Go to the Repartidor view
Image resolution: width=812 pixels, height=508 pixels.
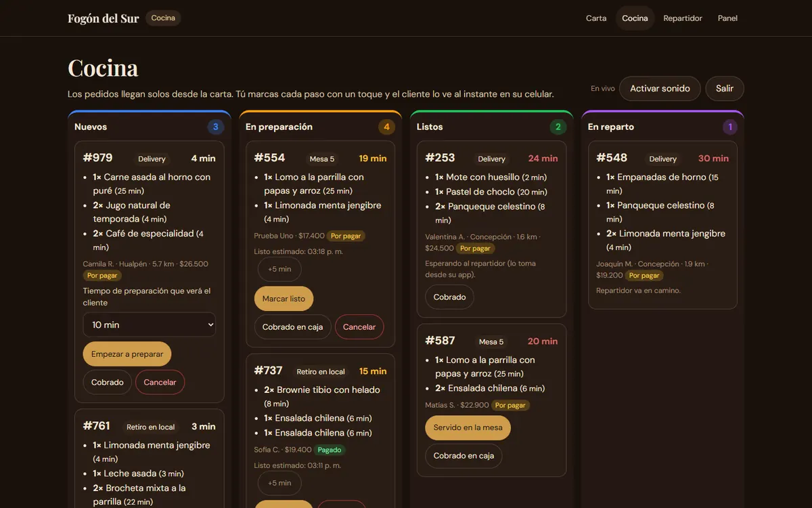point(683,18)
